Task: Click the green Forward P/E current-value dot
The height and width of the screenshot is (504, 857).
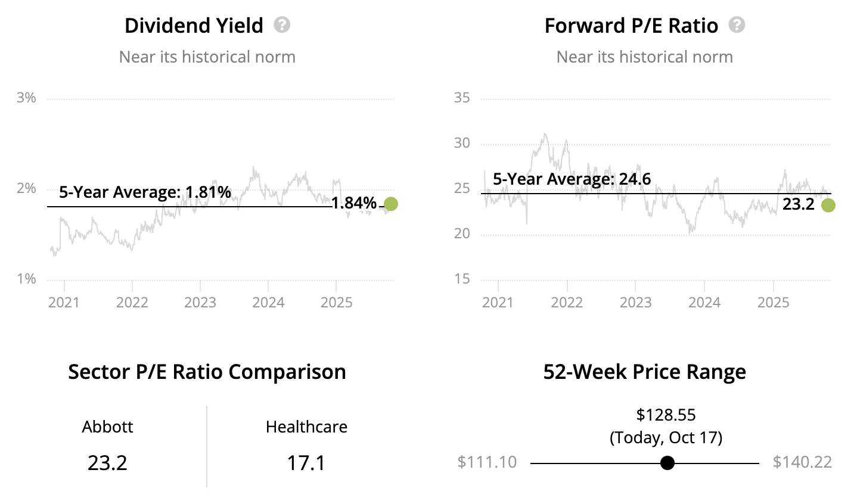Action: [828, 206]
